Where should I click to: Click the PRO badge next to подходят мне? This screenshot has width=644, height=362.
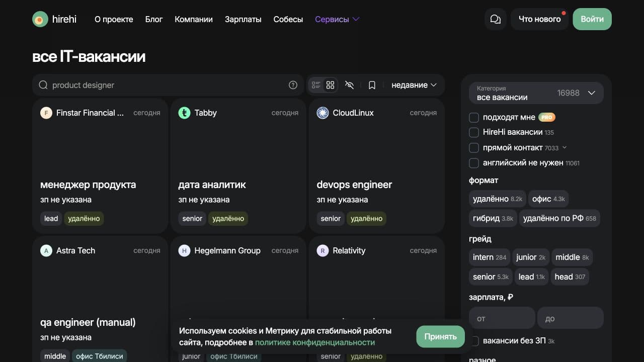(547, 117)
